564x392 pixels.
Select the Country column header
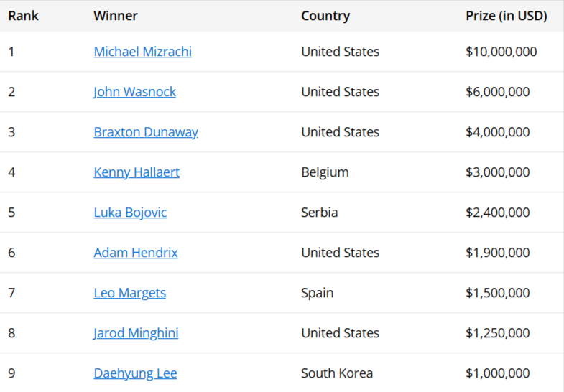tap(325, 16)
